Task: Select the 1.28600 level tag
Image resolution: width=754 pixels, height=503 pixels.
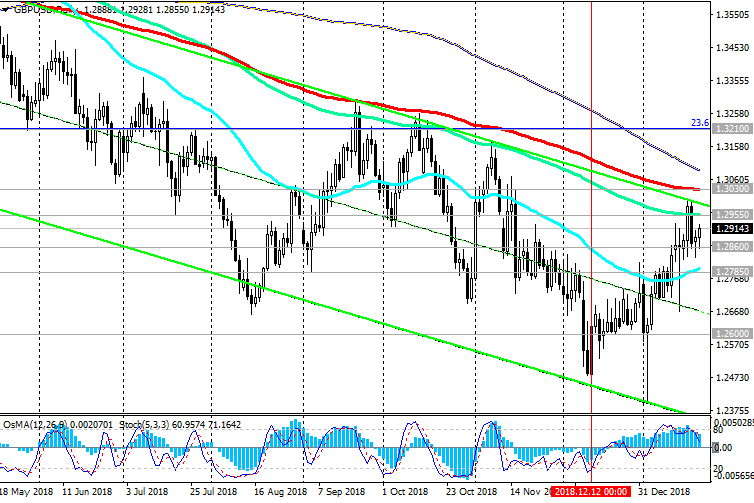Action: (x=732, y=247)
